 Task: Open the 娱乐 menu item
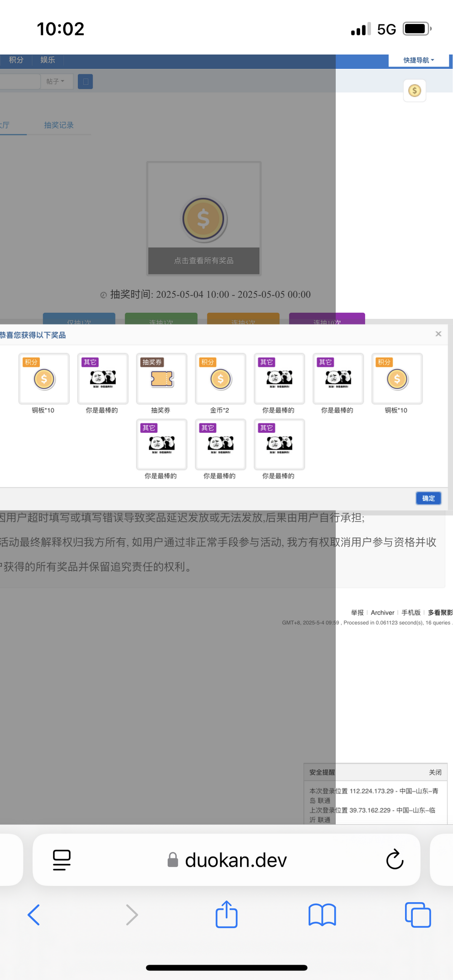(48, 60)
